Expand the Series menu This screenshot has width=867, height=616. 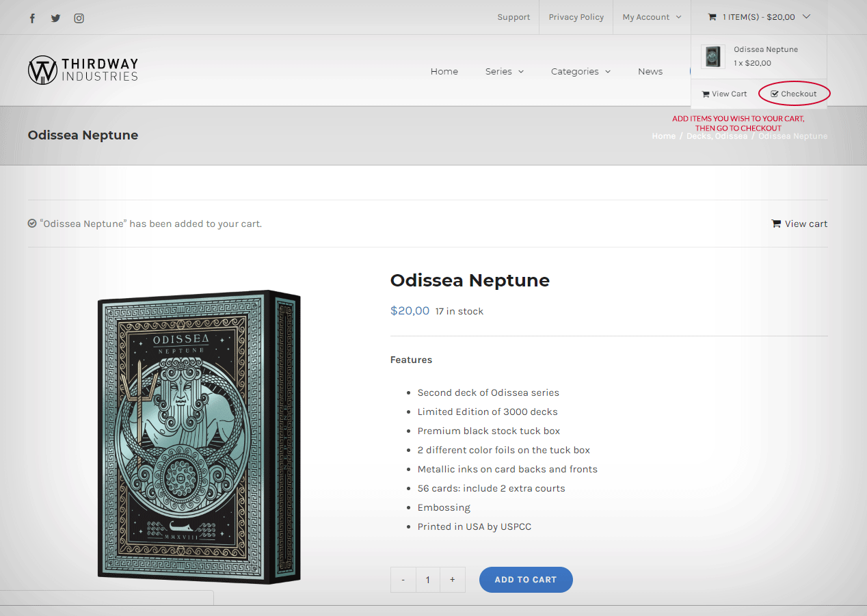[x=505, y=71]
